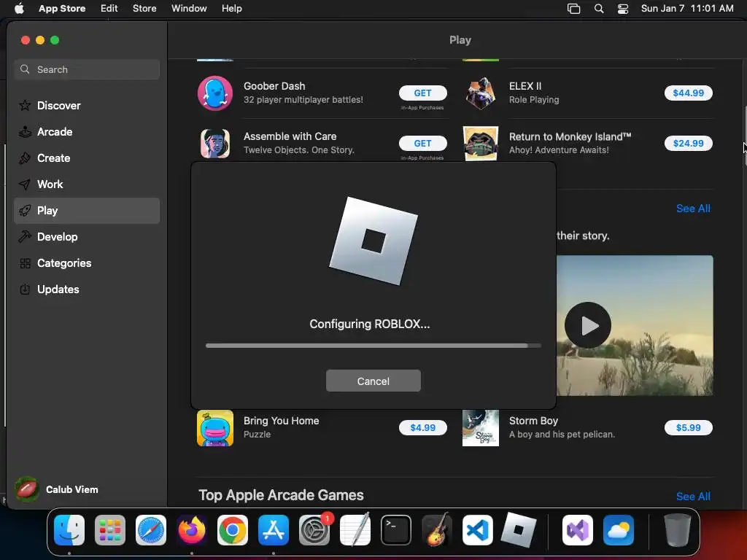Open Launchpad from the dock
The width and height of the screenshot is (747, 560).
pos(110,530)
